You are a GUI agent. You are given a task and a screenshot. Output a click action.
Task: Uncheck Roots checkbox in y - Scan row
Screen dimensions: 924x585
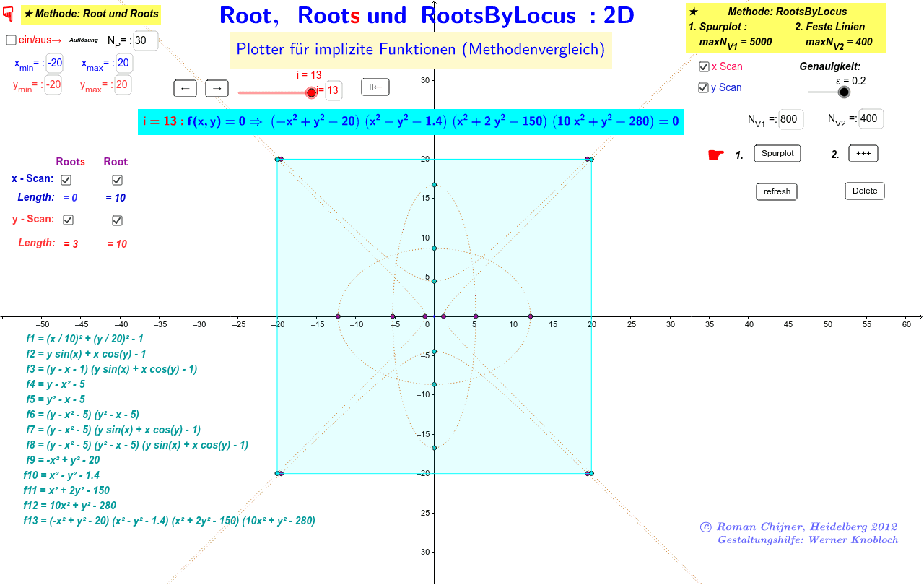(68, 220)
